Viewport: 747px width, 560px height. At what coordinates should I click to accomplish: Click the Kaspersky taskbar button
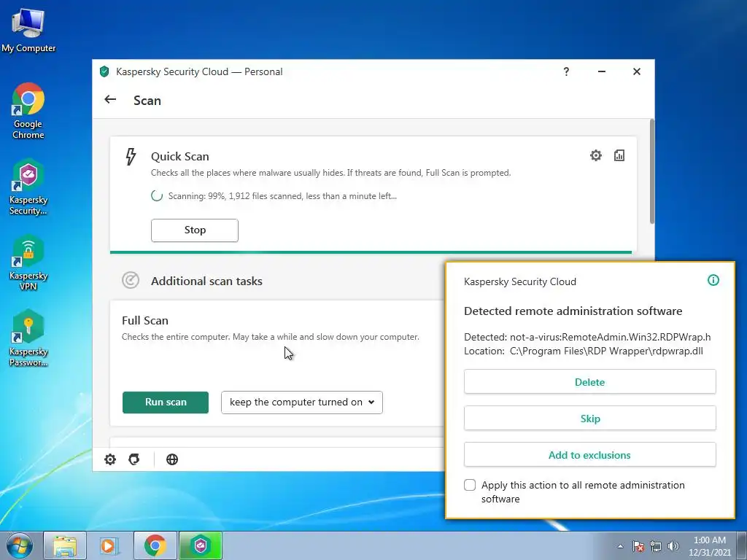[x=200, y=545]
